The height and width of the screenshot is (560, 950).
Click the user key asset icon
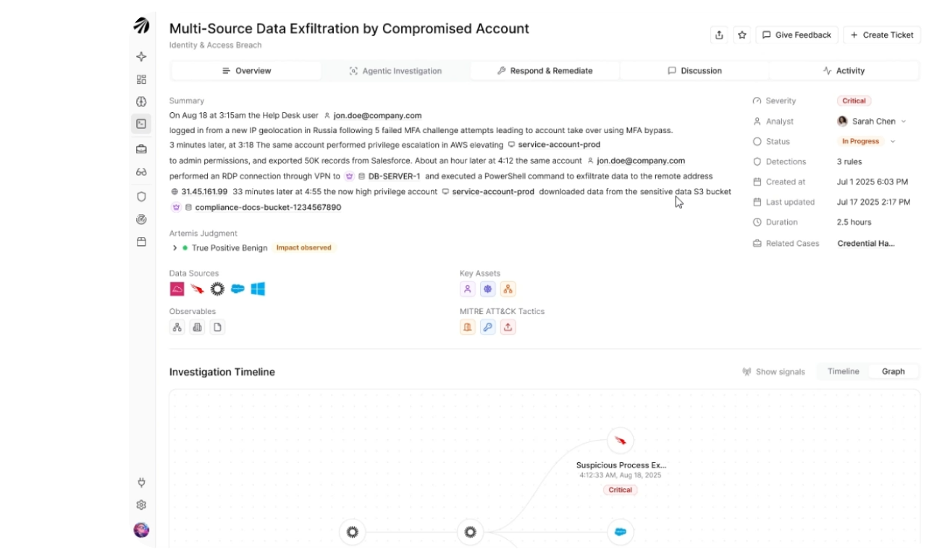468,289
